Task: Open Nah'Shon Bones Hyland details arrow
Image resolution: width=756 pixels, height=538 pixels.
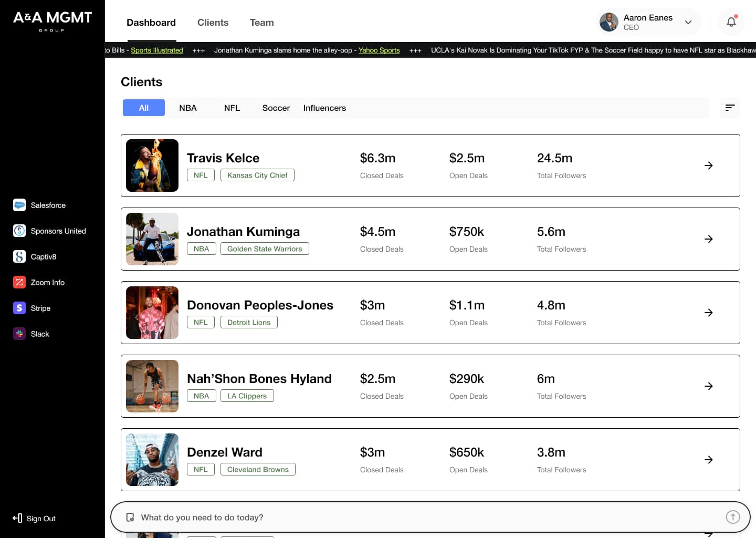Action: pyautogui.click(x=709, y=386)
